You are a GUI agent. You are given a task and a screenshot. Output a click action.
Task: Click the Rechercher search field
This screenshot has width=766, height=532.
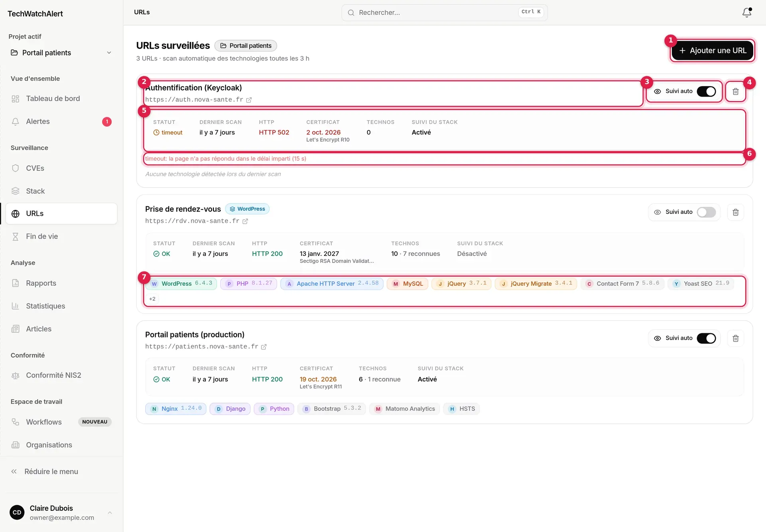pyautogui.click(x=444, y=13)
